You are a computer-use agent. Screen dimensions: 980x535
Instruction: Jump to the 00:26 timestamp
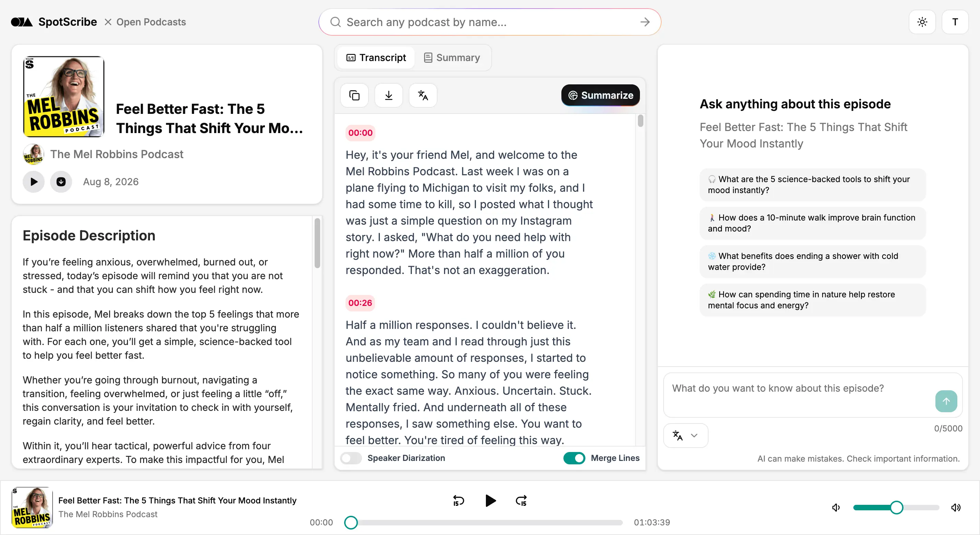click(360, 303)
